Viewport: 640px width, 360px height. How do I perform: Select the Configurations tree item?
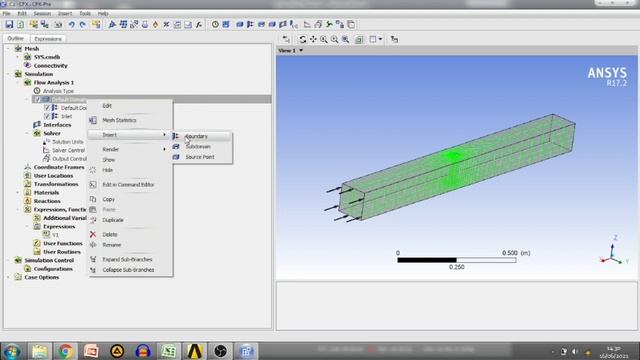click(x=53, y=269)
